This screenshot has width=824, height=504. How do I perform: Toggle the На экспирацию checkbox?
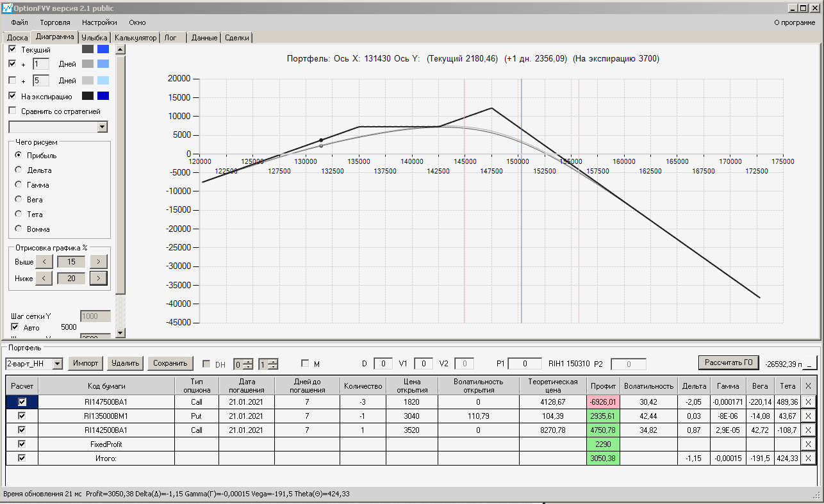pyautogui.click(x=12, y=96)
